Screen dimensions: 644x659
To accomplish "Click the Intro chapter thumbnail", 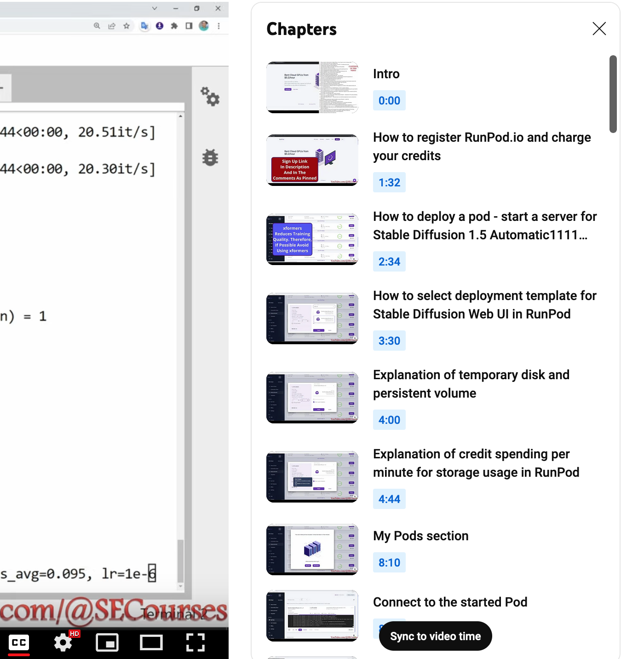I will [312, 87].
